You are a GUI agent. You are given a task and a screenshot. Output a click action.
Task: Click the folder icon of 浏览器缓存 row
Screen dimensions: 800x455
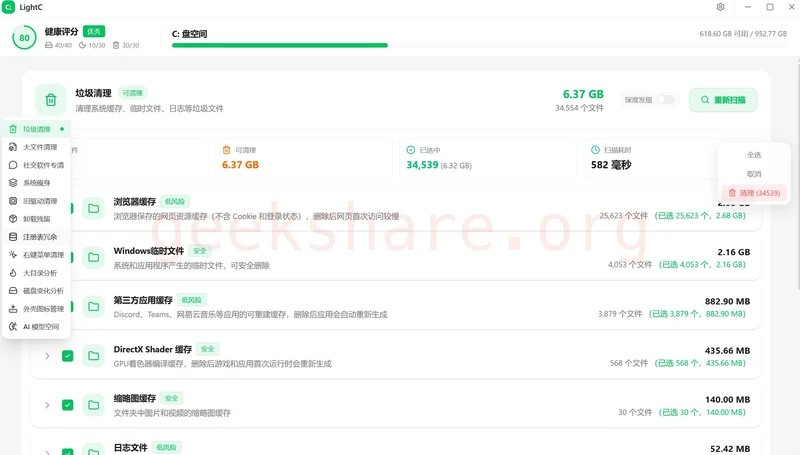coord(93,208)
